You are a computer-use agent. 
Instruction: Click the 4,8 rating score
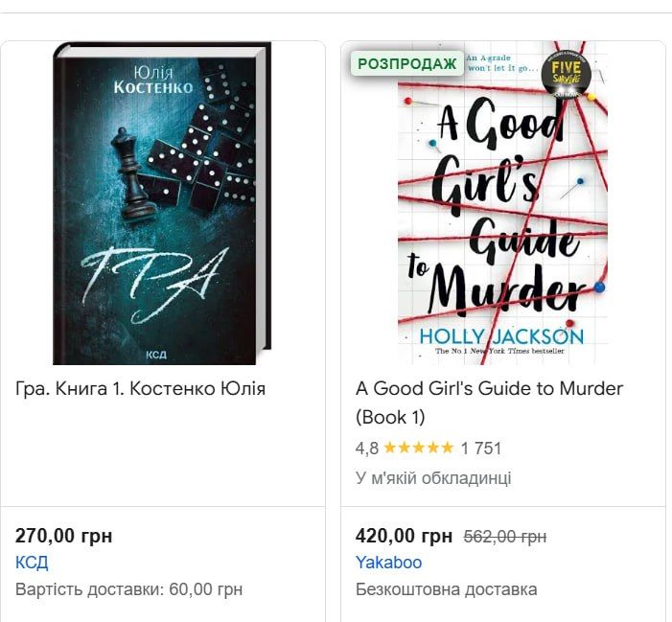[x=367, y=448]
